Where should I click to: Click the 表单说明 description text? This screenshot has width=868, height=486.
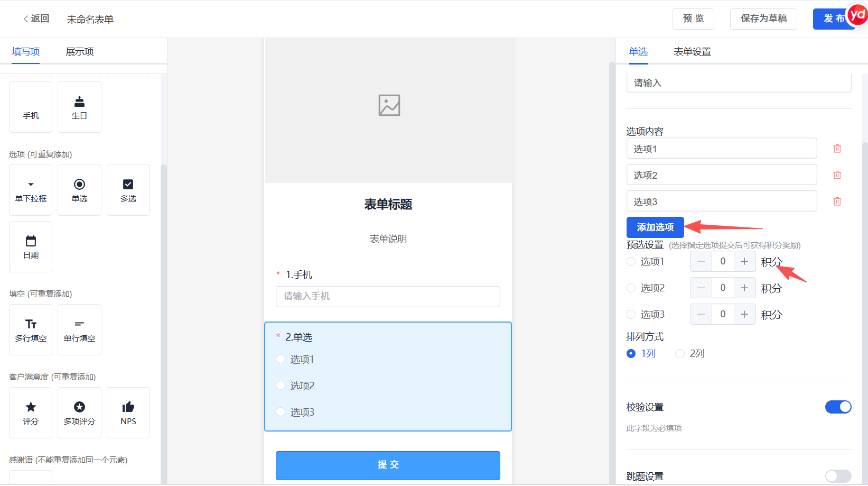click(388, 239)
